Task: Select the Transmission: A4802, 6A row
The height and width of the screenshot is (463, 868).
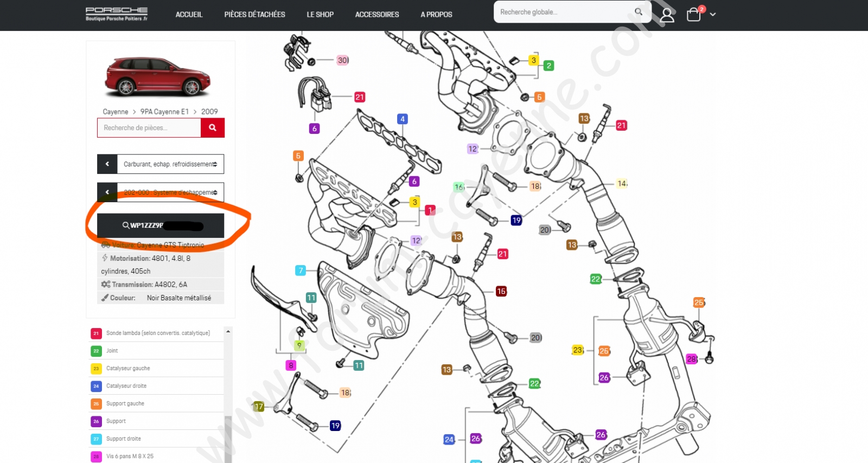Action: [x=161, y=284]
